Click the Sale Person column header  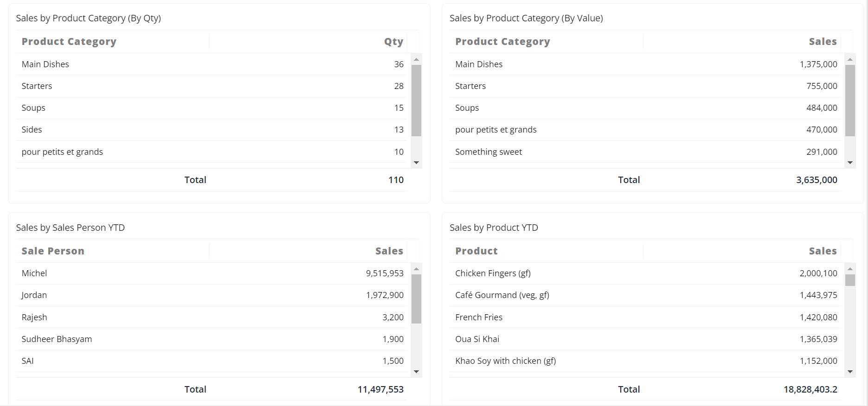[53, 251]
